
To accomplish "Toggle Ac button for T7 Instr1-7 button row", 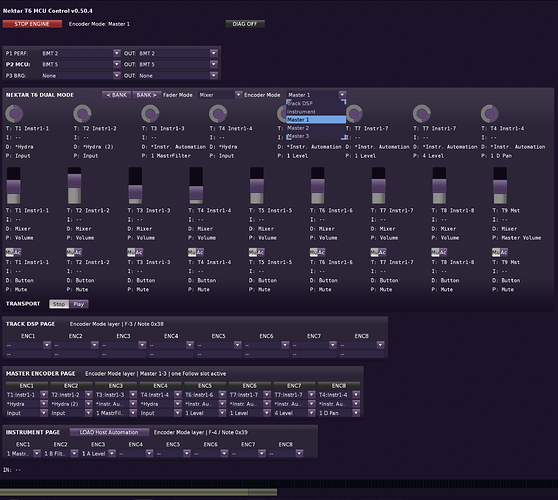I will click(x=383, y=252).
